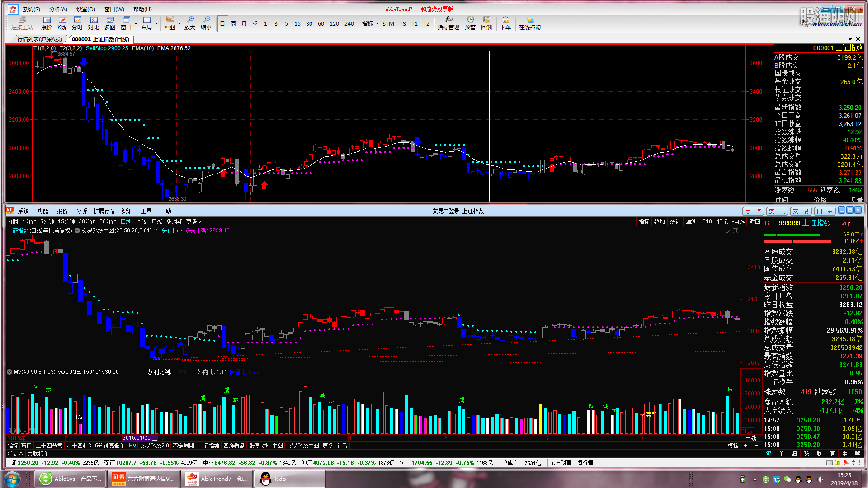Expand 更多 in the period tab row

pyautogui.click(x=193, y=221)
